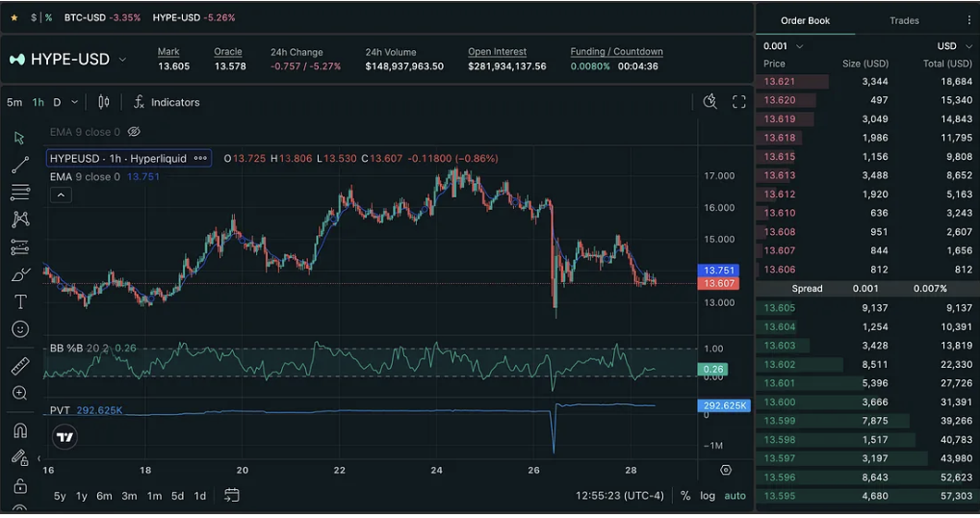Select the ruler measure tool
Viewport: 980px width, 518px height.
[20, 366]
